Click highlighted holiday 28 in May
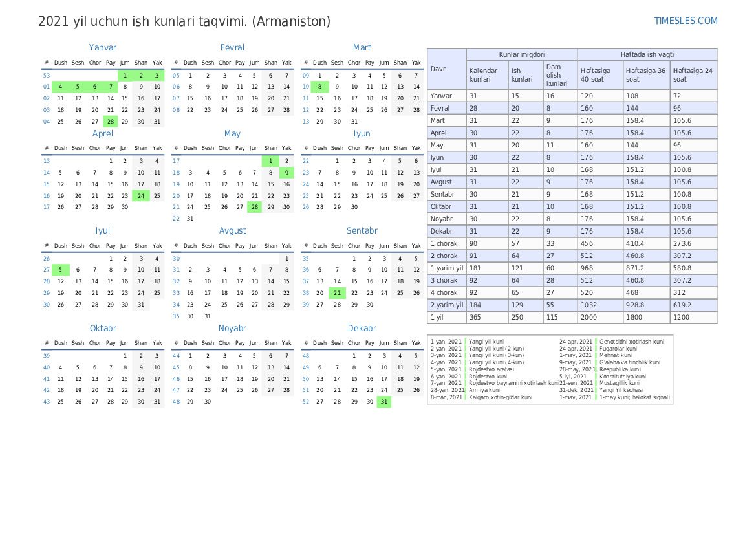The image size is (756, 535). (x=255, y=207)
